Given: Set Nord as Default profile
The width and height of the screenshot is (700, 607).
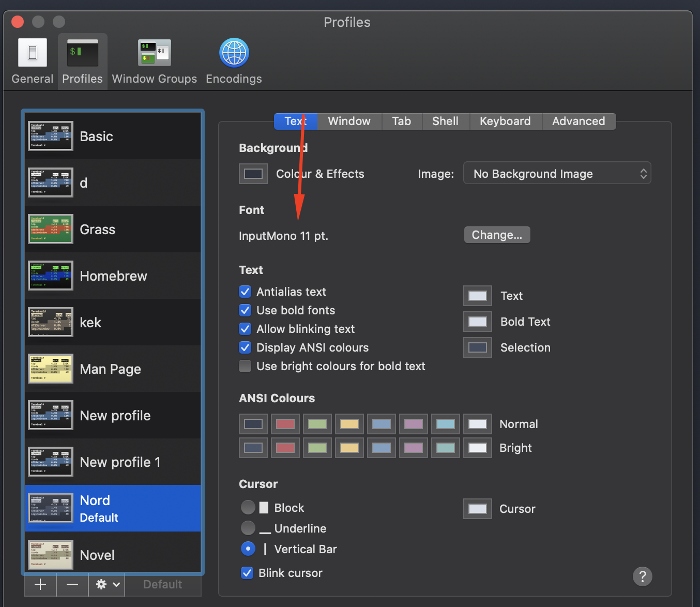Looking at the screenshot, I should tap(163, 584).
